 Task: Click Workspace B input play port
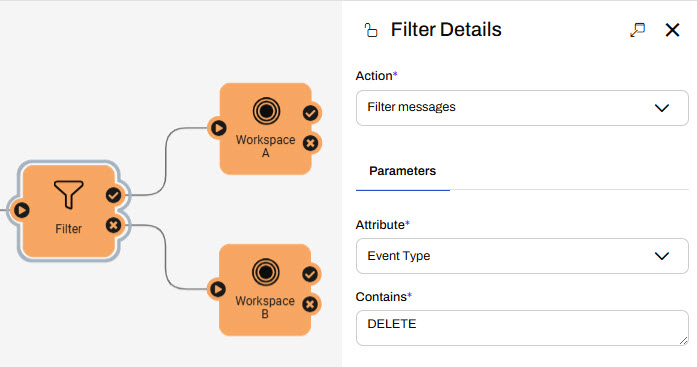[x=217, y=289]
